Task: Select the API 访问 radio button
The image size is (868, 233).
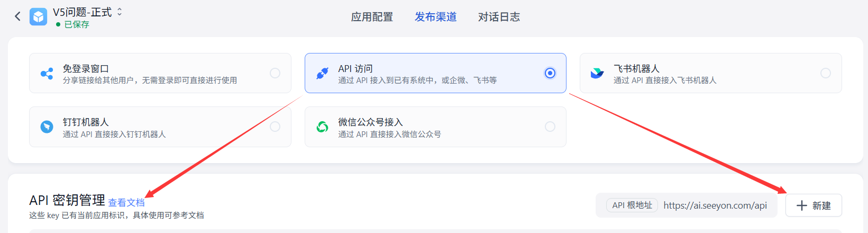Action: coord(550,73)
